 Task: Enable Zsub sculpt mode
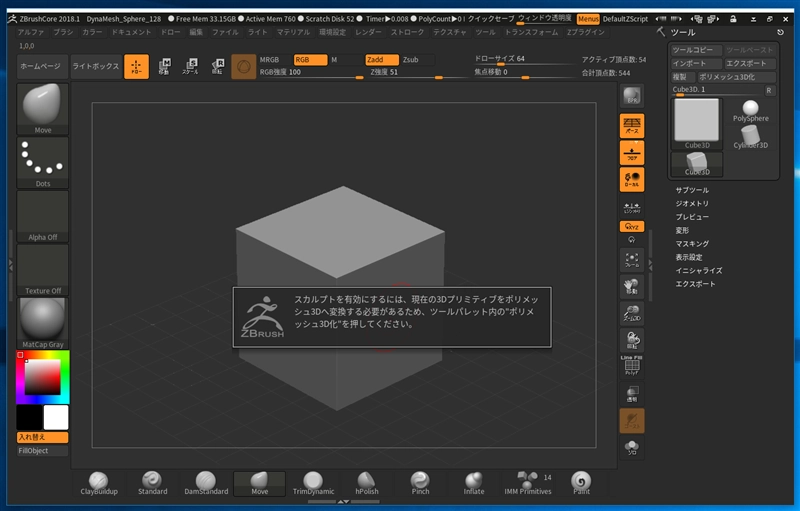tap(418, 60)
